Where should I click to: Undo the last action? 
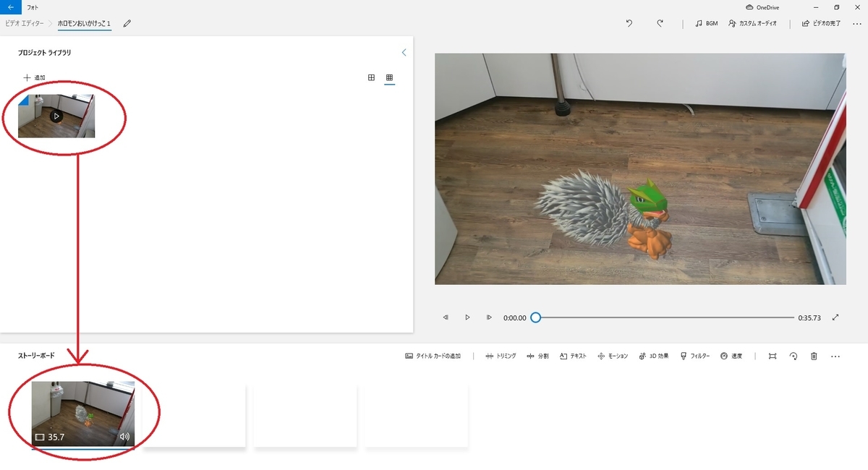coord(629,24)
